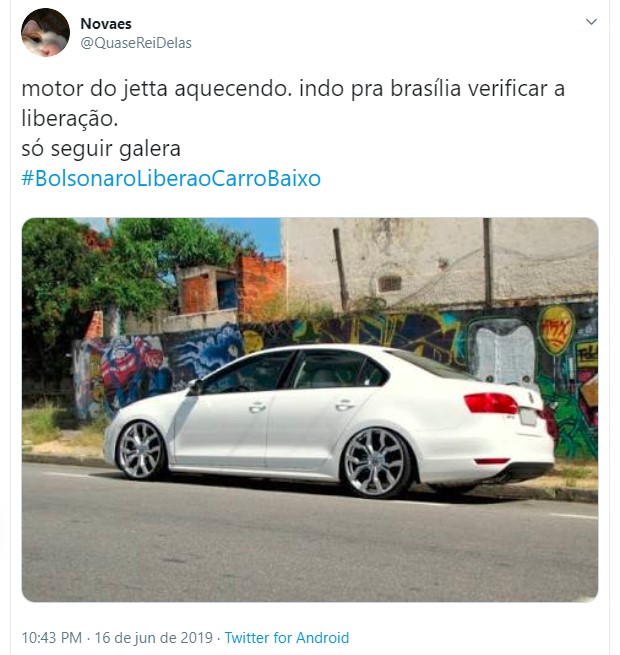Click the Jetta's rear wheel in photo

coord(376,462)
